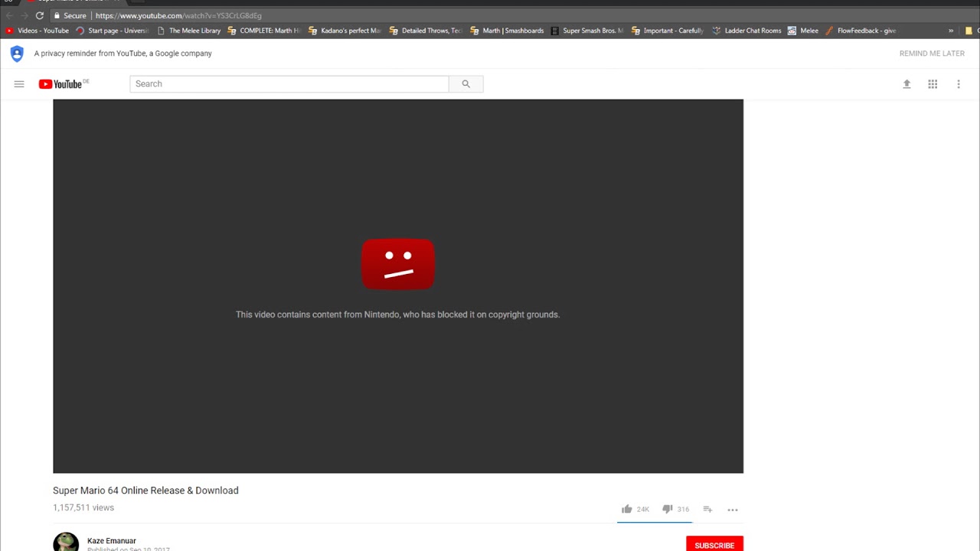Open the YouTube settings three-dot menu
980x551 pixels.
point(958,84)
